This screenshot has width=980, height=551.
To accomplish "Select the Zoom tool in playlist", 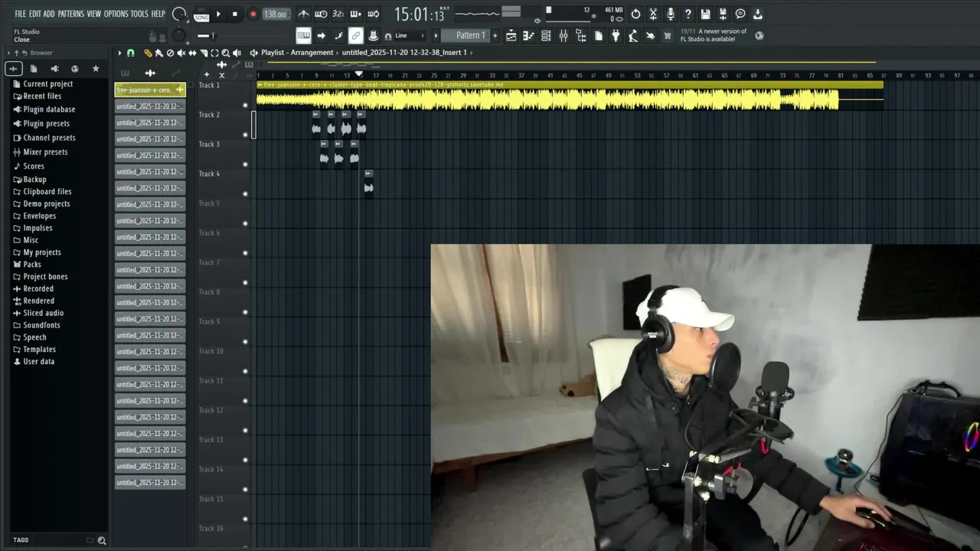I will [x=226, y=53].
